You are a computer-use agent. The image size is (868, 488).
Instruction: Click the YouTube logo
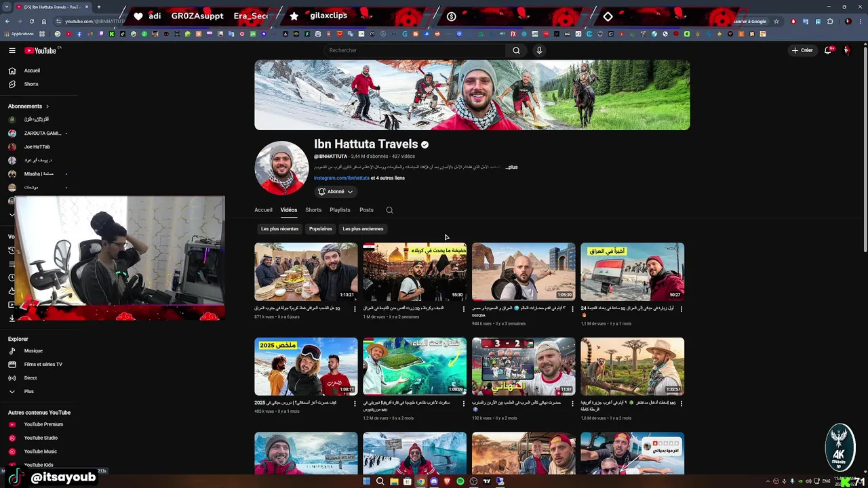coord(41,50)
